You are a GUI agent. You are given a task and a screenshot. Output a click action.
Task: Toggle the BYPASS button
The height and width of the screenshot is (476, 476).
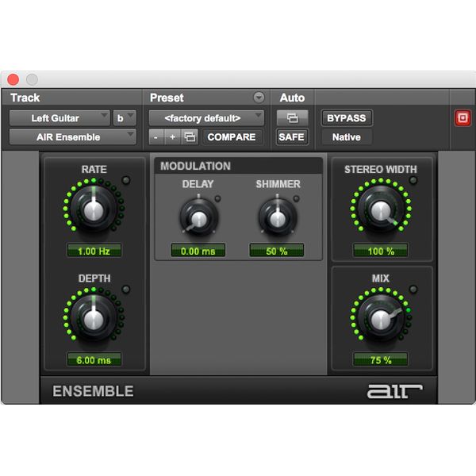pyautogui.click(x=347, y=117)
